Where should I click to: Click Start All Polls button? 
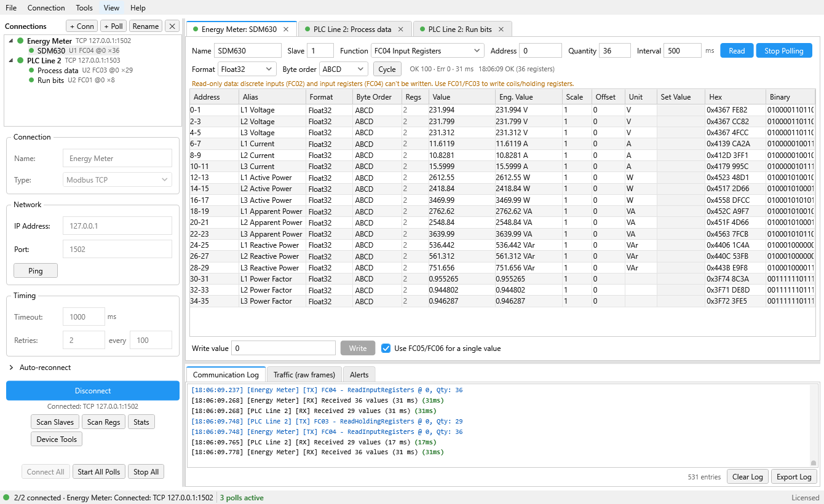pyautogui.click(x=99, y=471)
